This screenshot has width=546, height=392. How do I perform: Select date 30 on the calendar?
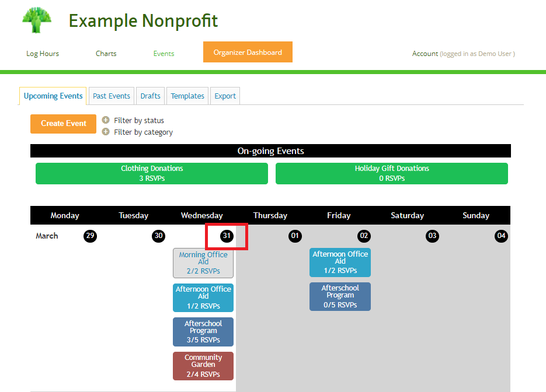click(x=158, y=236)
